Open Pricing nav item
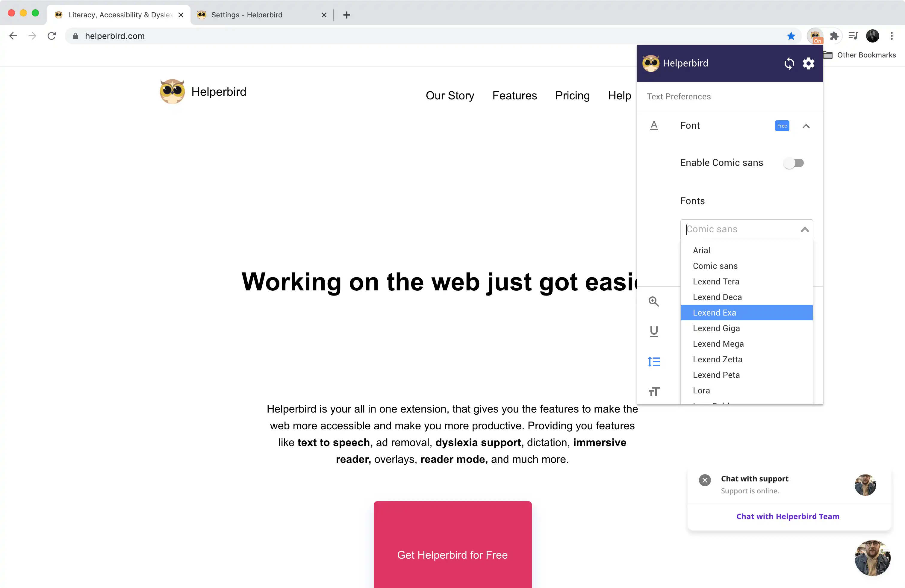The width and height of the screenshot is (905, 588). [572, 96]
